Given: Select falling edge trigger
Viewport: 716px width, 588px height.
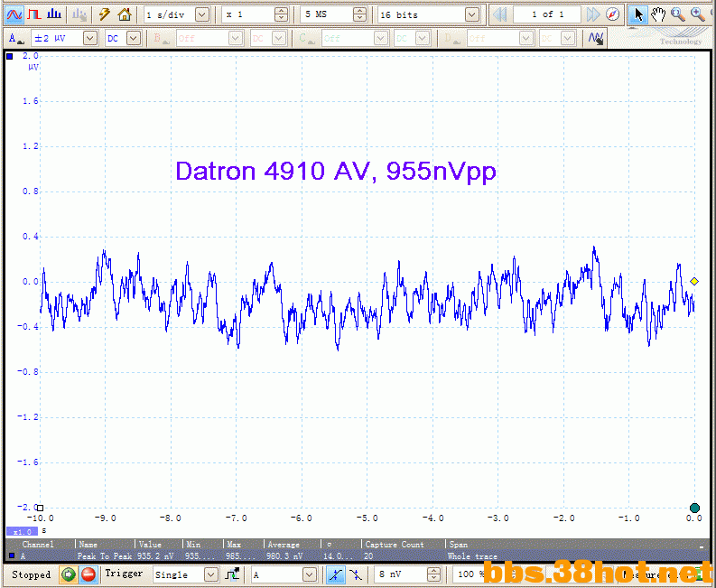Looking at the screenshot, I should [x=355, y=574].
